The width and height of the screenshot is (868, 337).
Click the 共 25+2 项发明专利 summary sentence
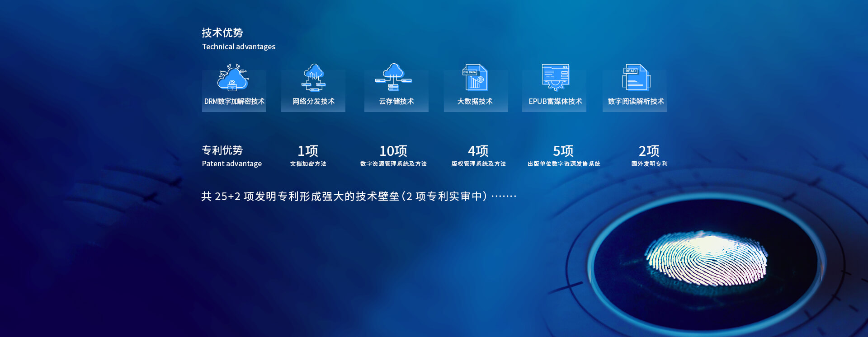[x=359, y=197]
